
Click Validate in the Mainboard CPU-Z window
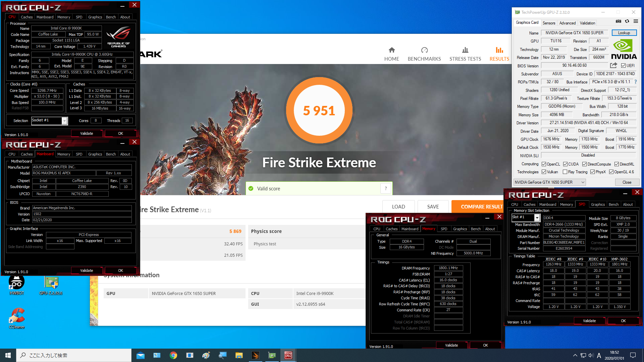tap(87, 270)
